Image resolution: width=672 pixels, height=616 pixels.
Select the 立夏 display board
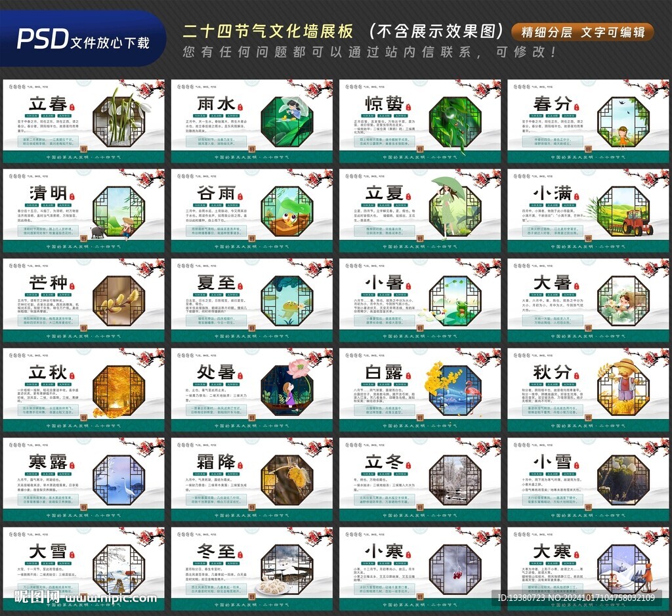point(420,211)
